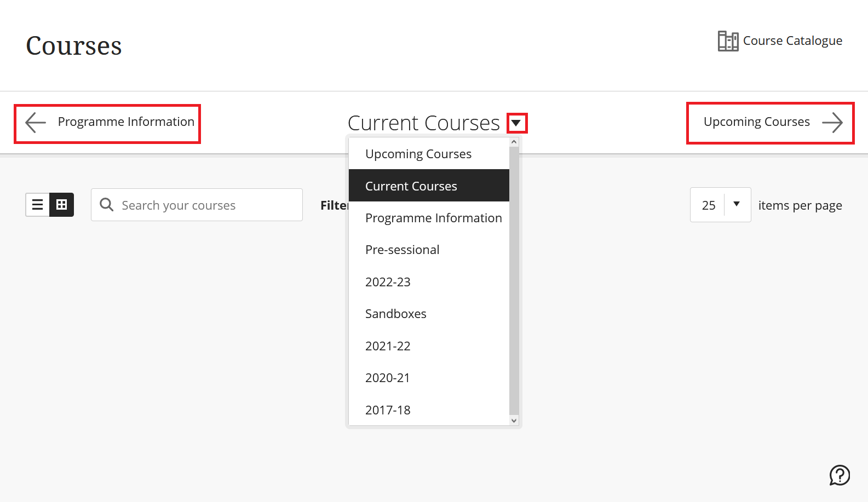The height and width of the screenshot is (502, 868).
Task: Open the items per page dropdown
Action: pyautogui.click(x=737, y=204)
